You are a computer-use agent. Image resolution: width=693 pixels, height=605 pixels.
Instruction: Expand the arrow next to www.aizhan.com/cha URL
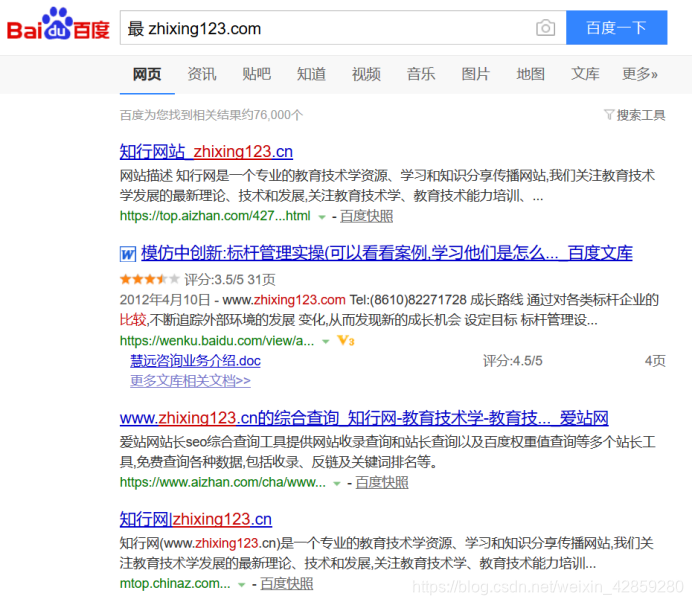point(337,483)
